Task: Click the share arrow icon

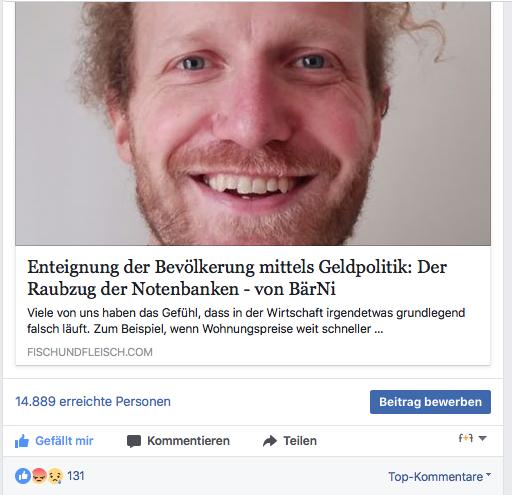Action: [270, 441]
